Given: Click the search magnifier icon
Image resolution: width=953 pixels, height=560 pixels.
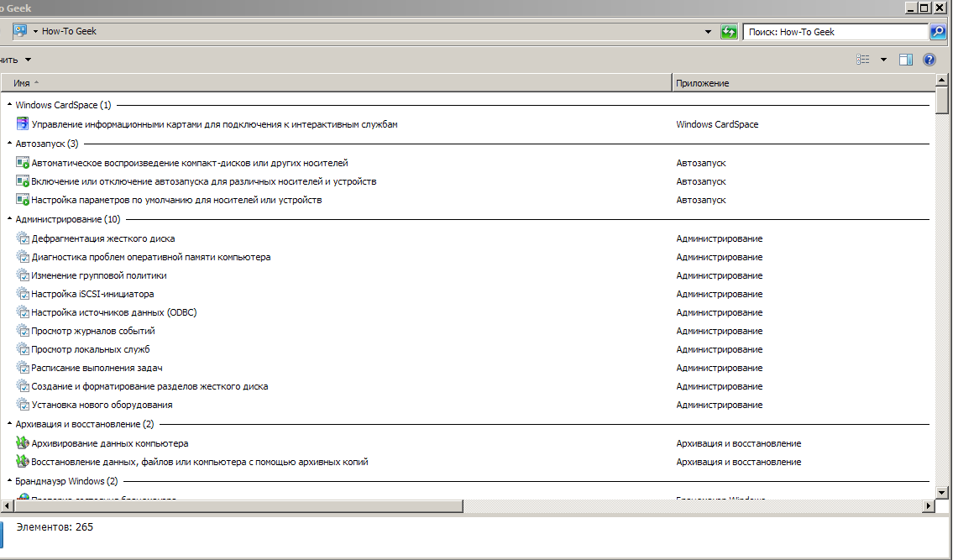Looking at the screenshot, I should (x=938, y=32).
